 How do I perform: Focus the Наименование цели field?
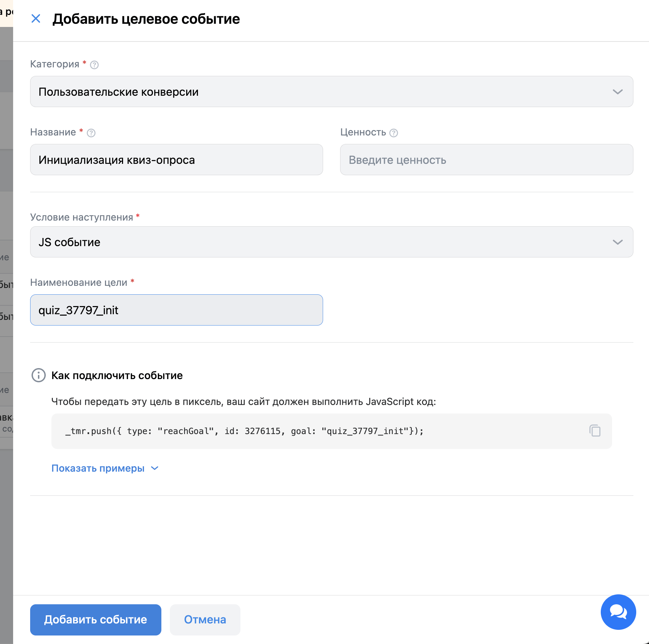point(177,310)
